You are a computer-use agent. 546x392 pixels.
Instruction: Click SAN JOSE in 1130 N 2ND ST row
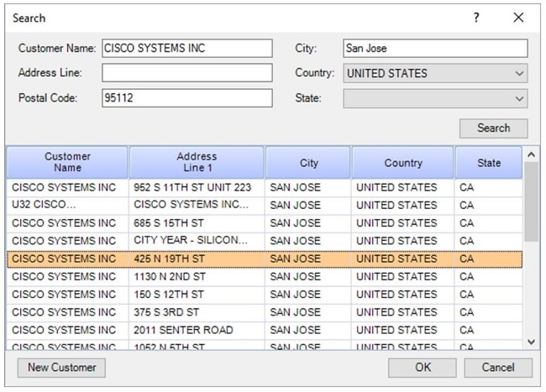click(x=295, y=276)
